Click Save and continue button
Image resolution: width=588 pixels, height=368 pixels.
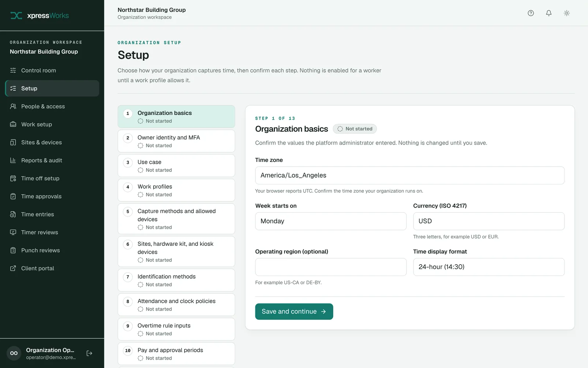click(x=294, y=312)
